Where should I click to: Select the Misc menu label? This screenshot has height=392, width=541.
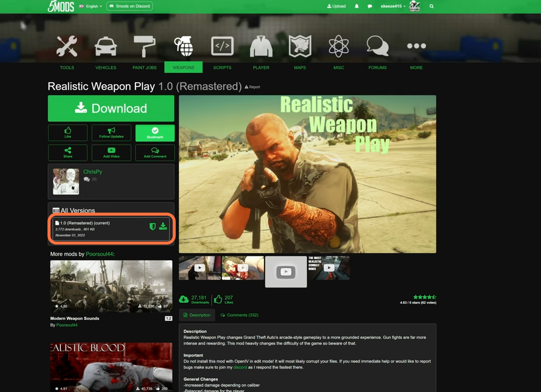point(339,68)
